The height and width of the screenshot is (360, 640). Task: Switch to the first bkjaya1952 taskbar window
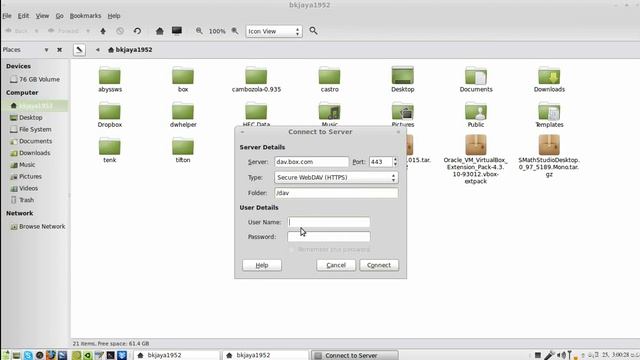(x=176, y=356)
